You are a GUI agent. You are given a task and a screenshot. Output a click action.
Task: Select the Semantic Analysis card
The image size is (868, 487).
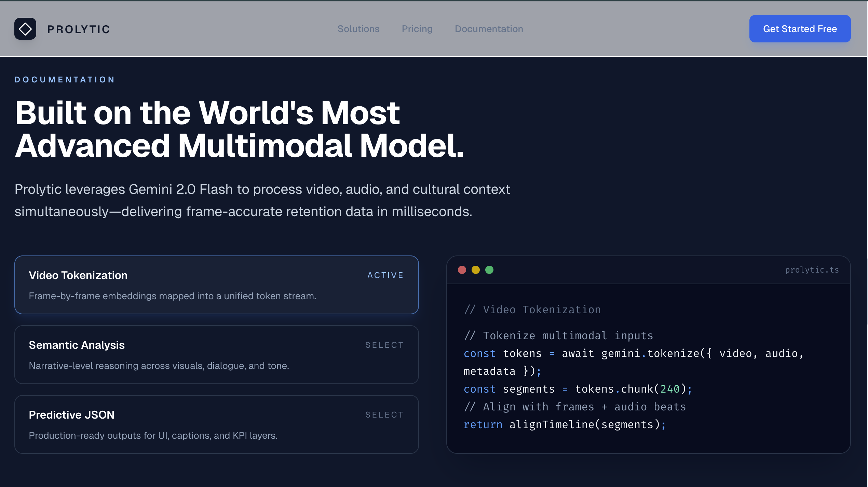(x=216, y=355)
